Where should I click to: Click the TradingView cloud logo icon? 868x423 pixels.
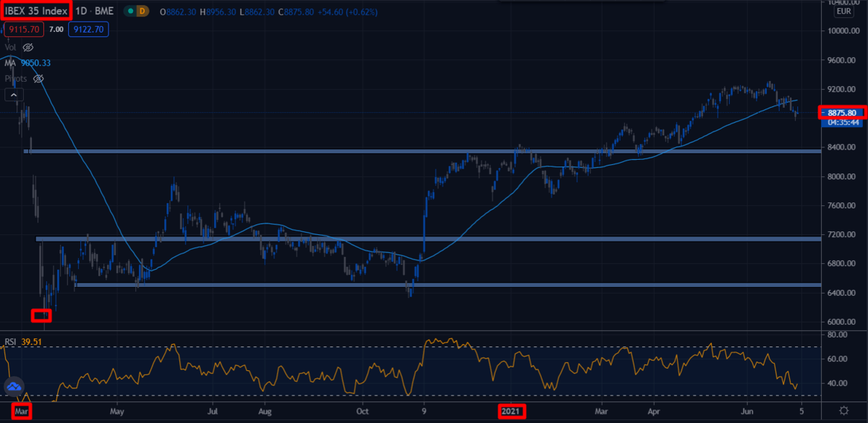(x=15, y=387)
